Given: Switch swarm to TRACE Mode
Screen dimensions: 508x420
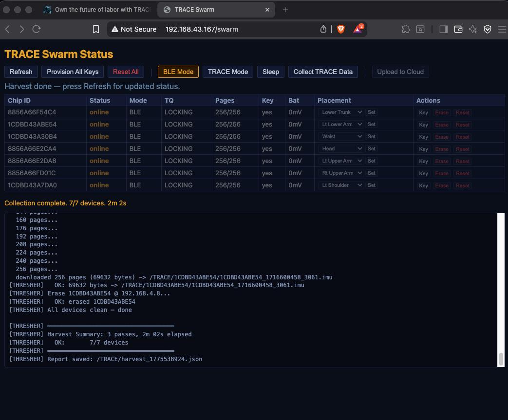Looking at the screenshot, I should pos(228,72).
